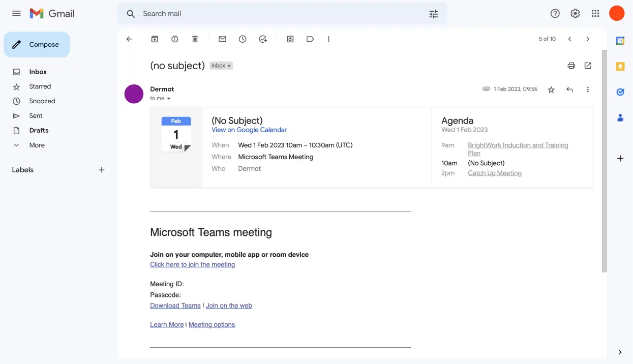
Task: Open the Move to folder icon
Action: coord(290,39)
